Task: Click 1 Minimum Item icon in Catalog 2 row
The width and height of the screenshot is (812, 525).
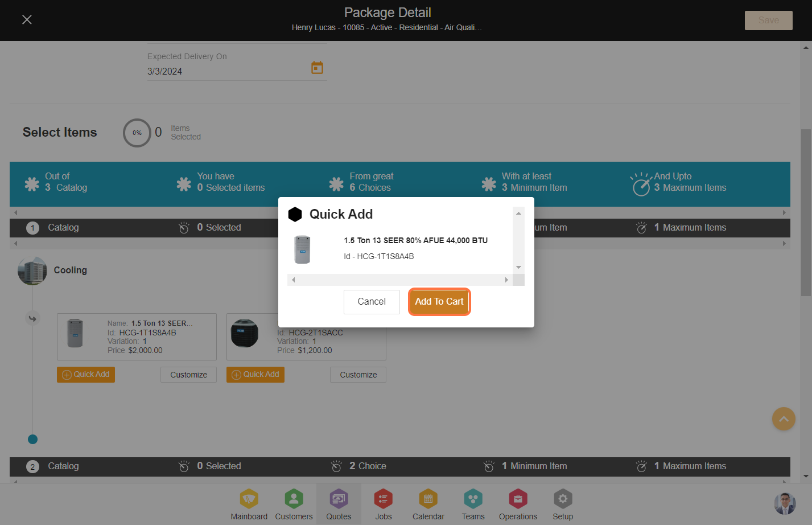Action: pyautogui.click(x=489, y=466)
